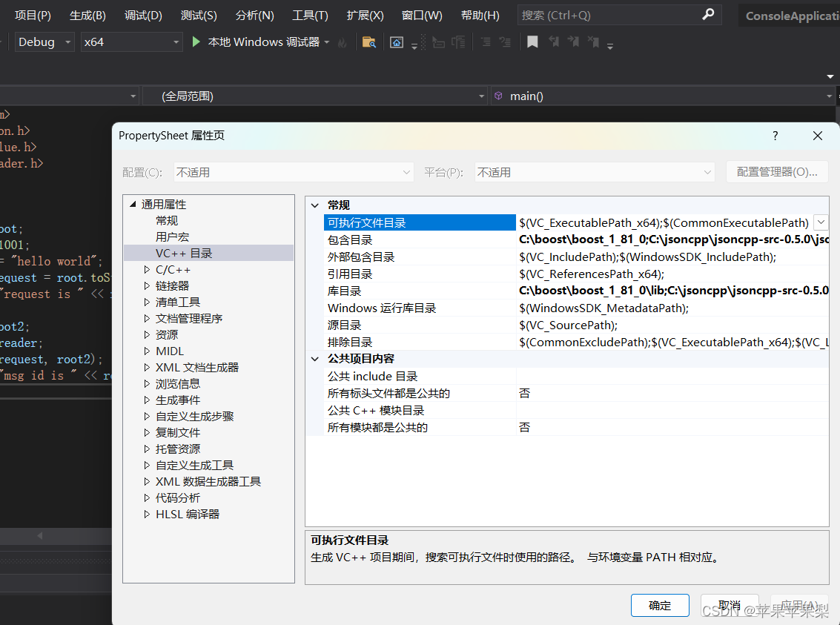The width and height of the screenshot is (840, 625).
Task: Open the 生成(B) menu
Action: click(88, 15)
